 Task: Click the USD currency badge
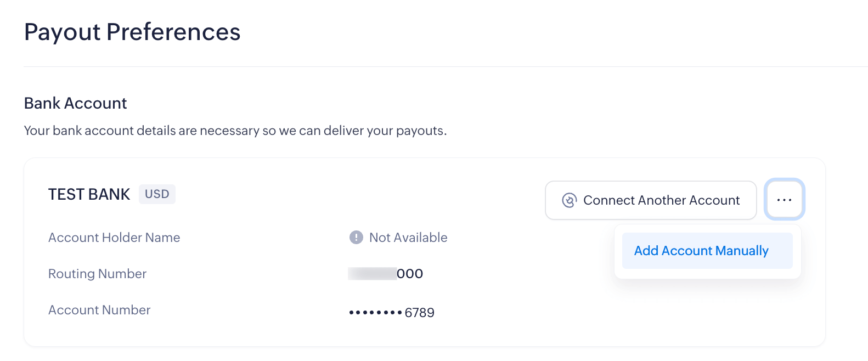157,194
